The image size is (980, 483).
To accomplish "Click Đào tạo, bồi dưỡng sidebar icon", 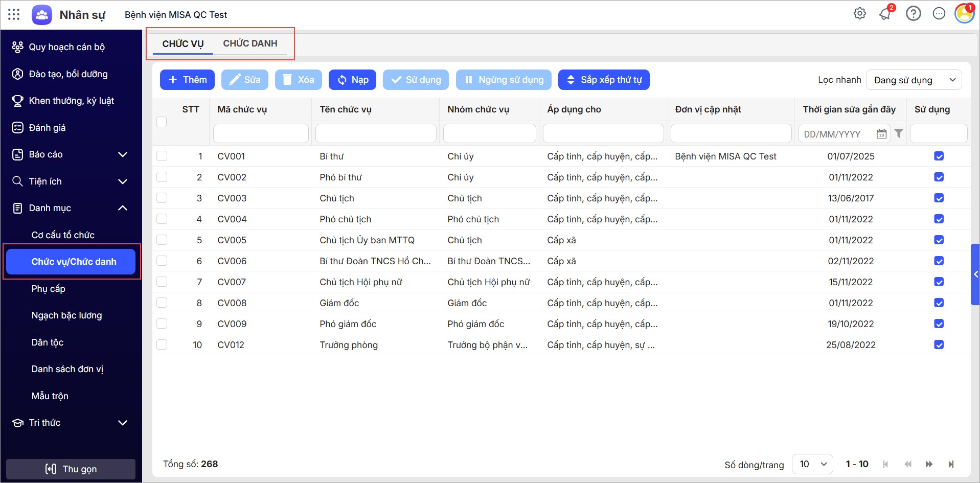I will [x=17, y=74].
